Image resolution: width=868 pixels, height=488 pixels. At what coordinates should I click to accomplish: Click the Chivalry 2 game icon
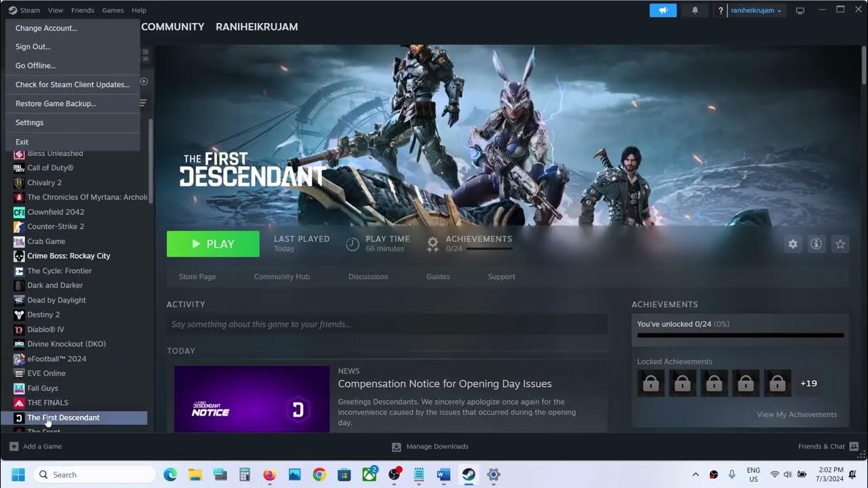tap(19, 182)
